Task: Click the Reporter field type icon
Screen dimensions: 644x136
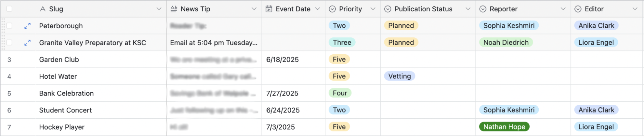Action: tap(483, 9)
